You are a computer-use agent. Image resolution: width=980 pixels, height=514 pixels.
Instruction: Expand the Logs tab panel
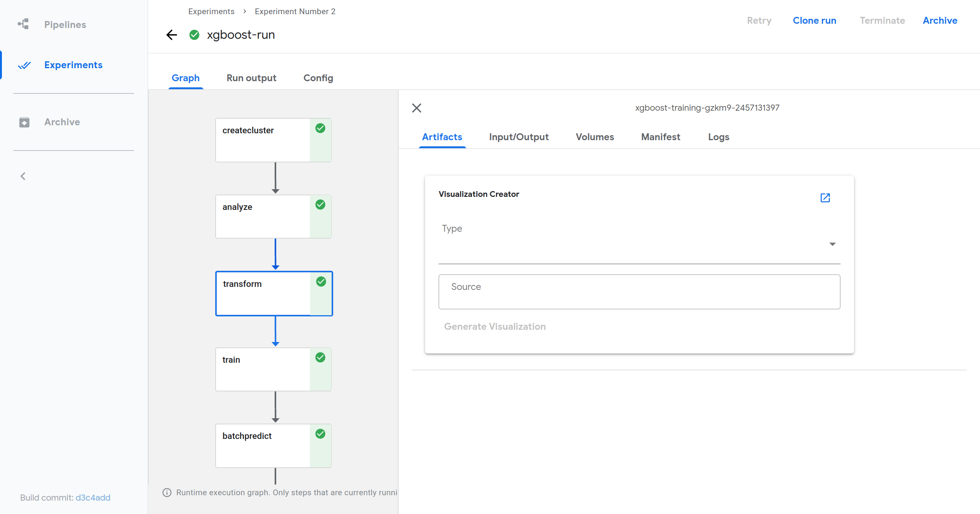(718, 137)
